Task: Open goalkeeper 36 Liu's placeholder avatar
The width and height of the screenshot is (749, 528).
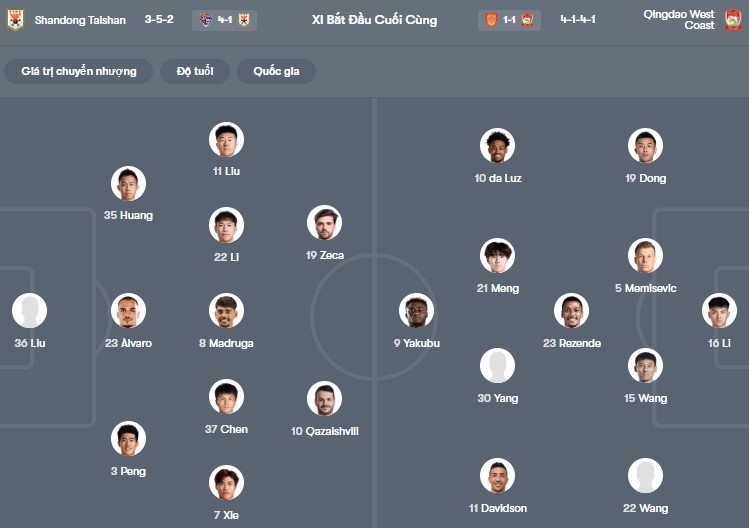Action: 30,311
